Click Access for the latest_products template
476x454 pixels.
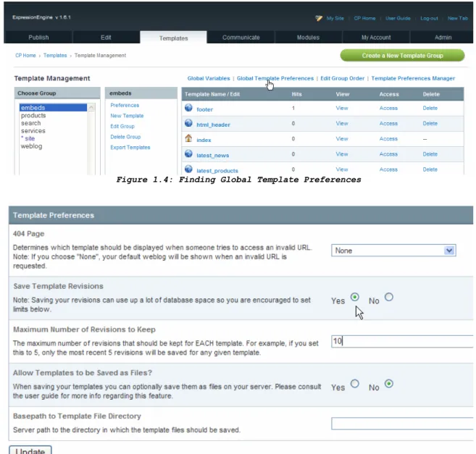(x=388, y=169)
